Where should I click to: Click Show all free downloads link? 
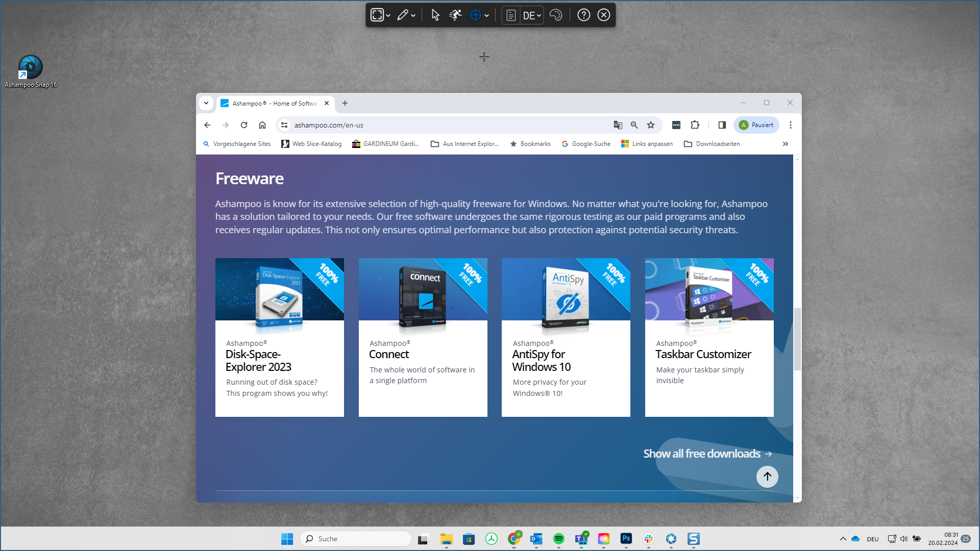point(707,454)
